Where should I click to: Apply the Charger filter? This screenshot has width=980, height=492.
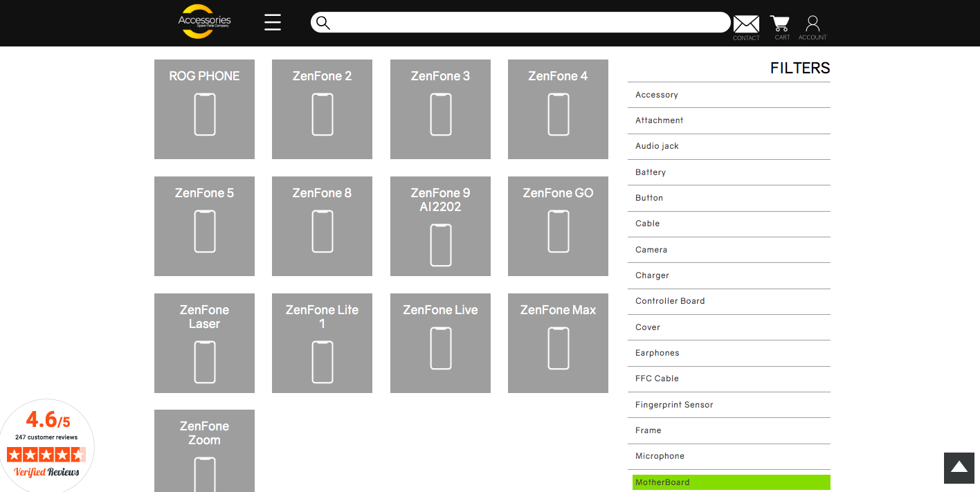click(x=729, y=275)
